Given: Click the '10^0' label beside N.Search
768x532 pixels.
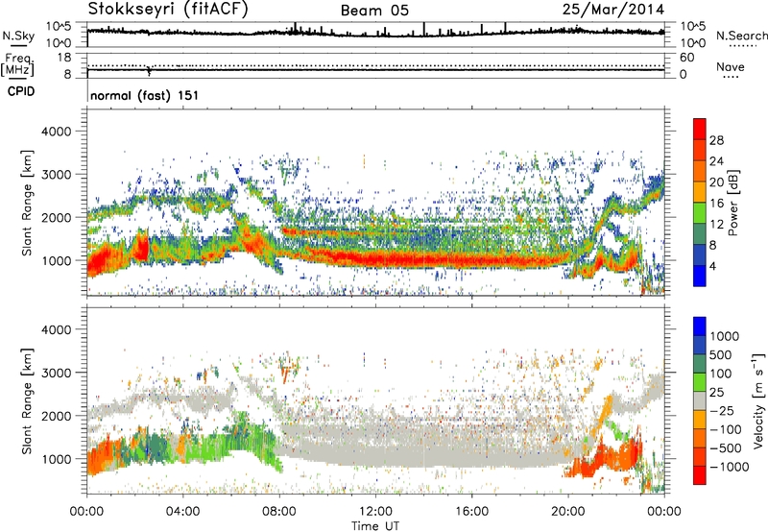Looking at the screenshot, I should pyautogui.click(x=693, y=43).
